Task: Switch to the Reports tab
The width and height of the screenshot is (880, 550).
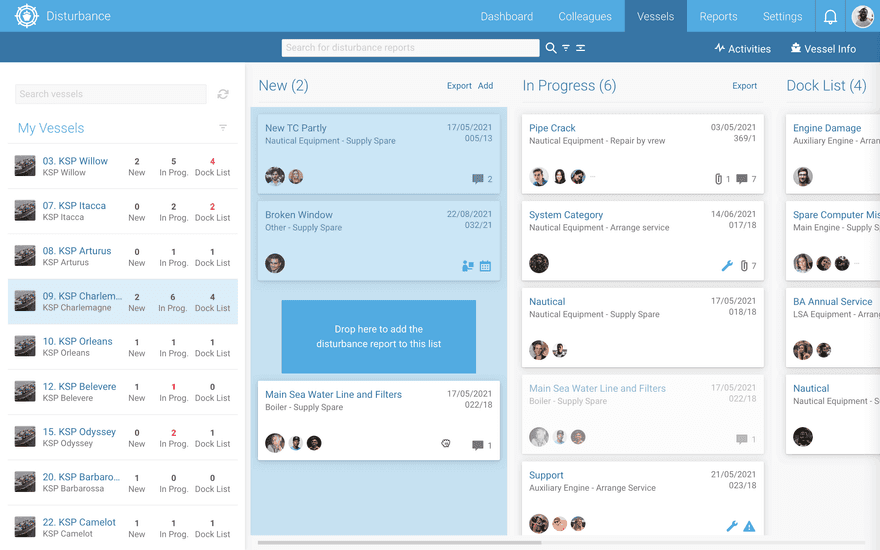Action: 718,16
